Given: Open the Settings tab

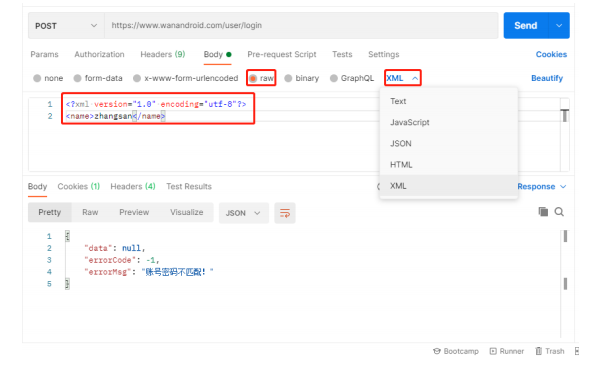Looking at the screenshot, I should (383, 54).
